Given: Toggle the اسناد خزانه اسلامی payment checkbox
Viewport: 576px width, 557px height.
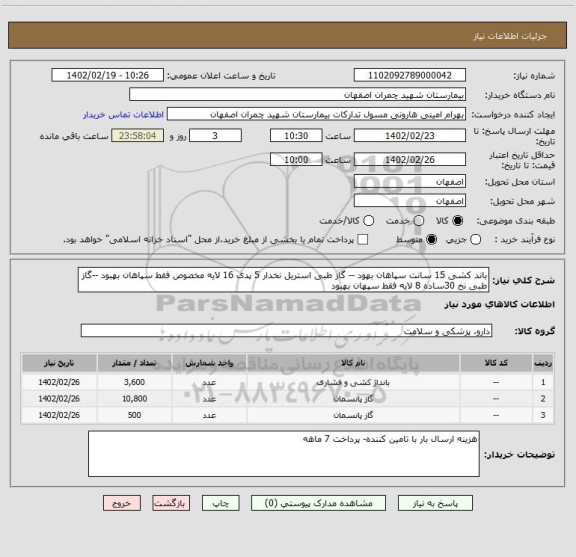Looking at the screenshot, I should [363, 240].
